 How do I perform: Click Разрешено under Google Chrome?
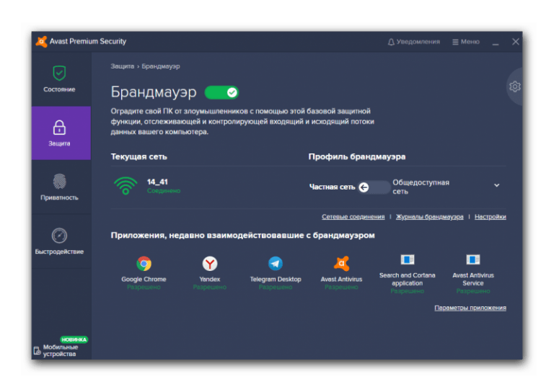pos(144,288)
